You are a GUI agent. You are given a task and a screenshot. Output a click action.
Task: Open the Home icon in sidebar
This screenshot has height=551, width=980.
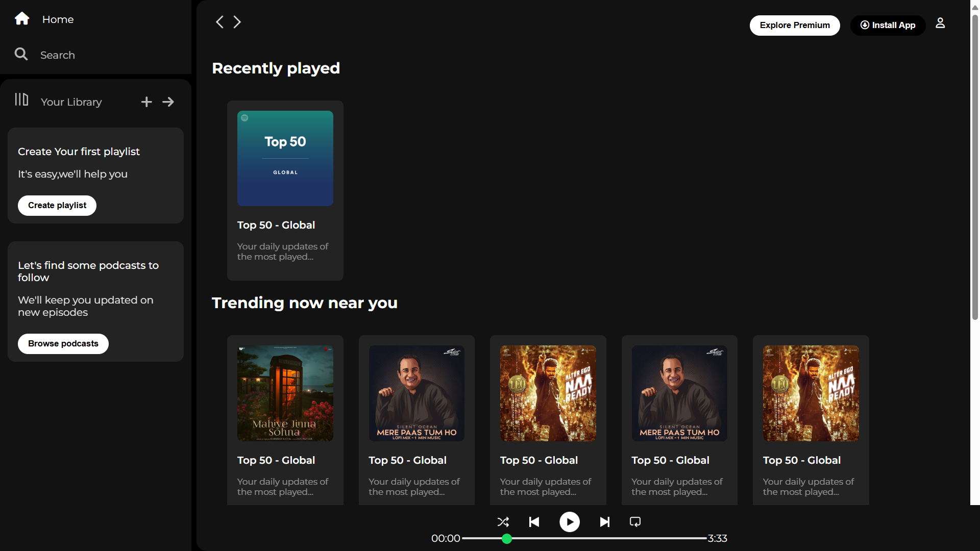22,19
